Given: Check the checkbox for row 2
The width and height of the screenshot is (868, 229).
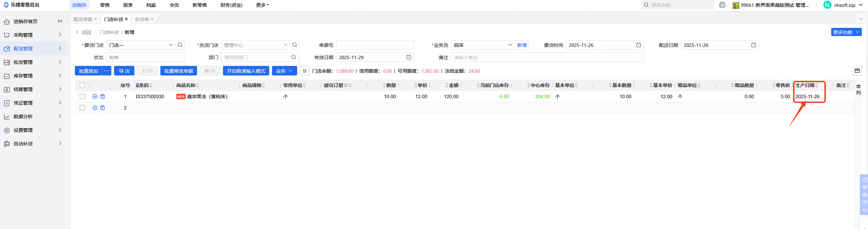Looking at the screenshot, I should pos(82,108).
